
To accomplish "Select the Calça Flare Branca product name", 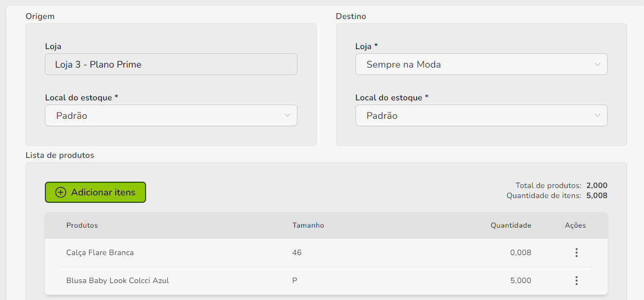I will coord(100,252).
